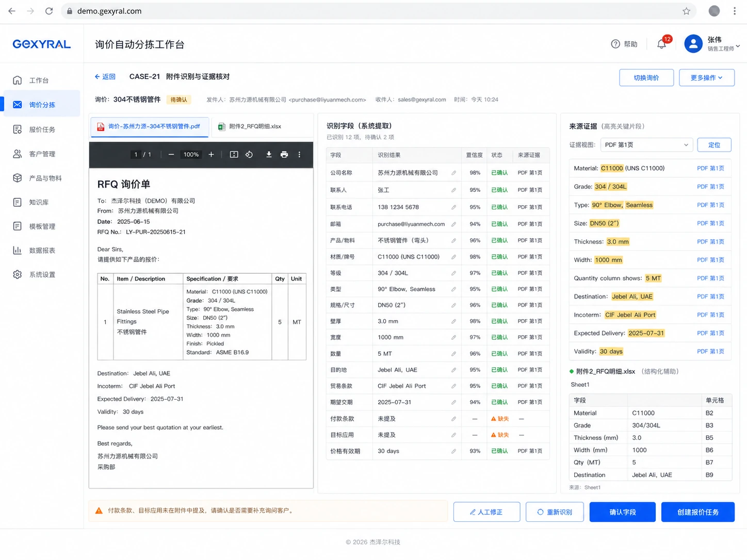Click 重新识别 to re-run recognition
This screenshot has width=747, height=560.
[555, 512]
